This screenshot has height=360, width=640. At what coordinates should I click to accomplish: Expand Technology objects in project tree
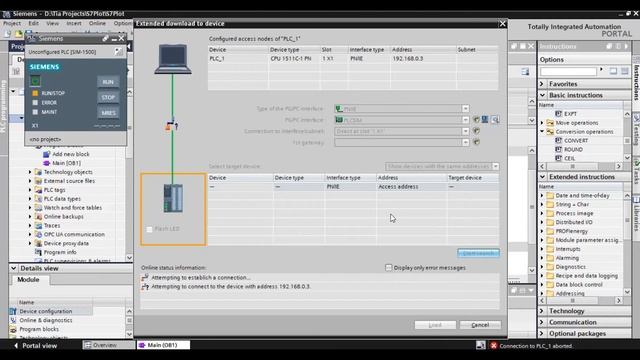click(x=30, y=172)
